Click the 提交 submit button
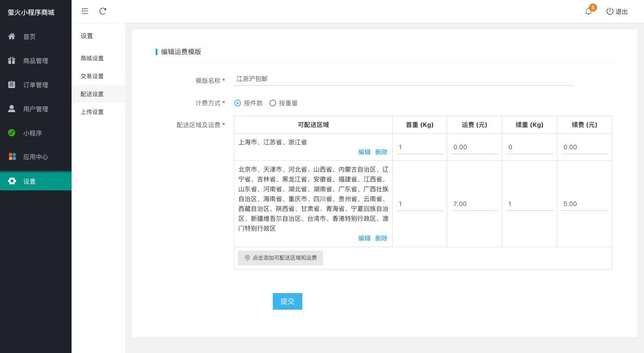Image resolution: width=644 pixels, height=353 pixels. [288, 301]
